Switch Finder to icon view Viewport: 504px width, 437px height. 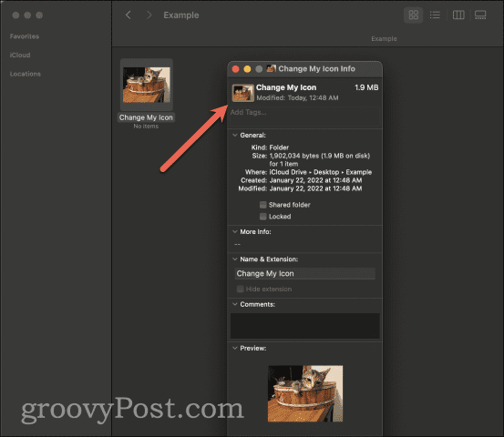point(413,15)
